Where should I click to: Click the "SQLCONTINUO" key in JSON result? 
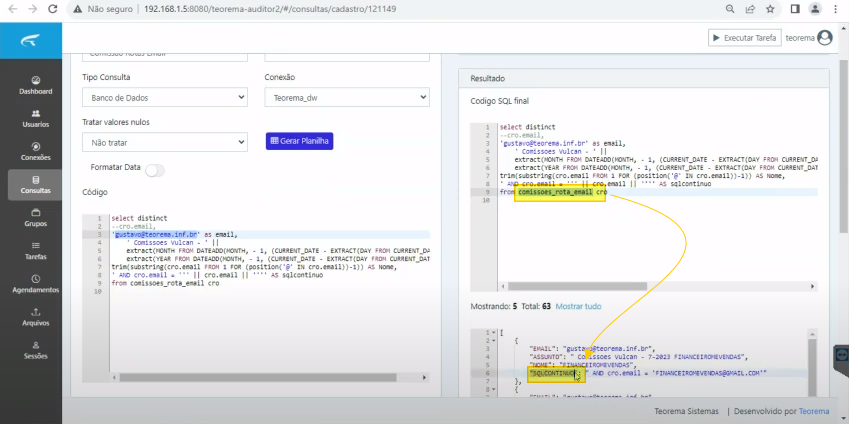[554, 373]
